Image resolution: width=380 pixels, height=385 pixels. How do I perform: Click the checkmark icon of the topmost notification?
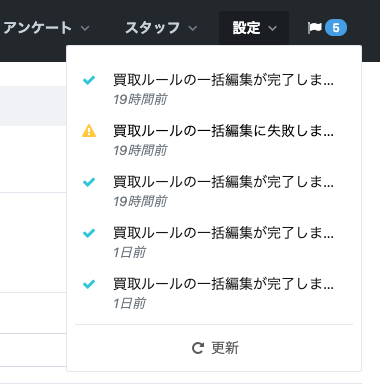[x=89, y=80]
